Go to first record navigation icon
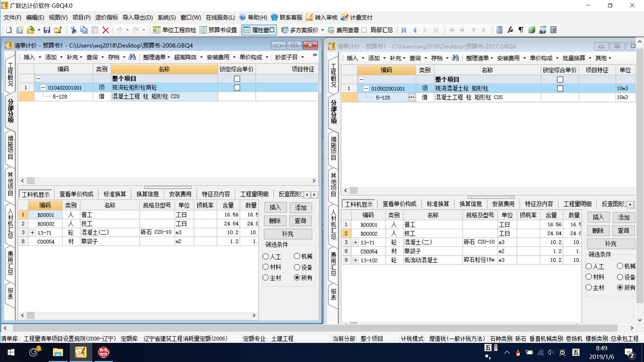This screenshot has height=362, width=644. click(404, 30)
